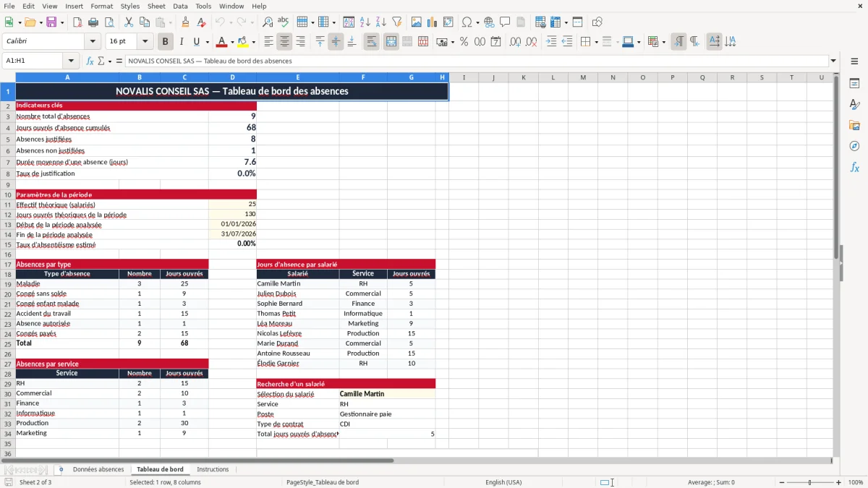Open the Format menu

coord(101,6)
